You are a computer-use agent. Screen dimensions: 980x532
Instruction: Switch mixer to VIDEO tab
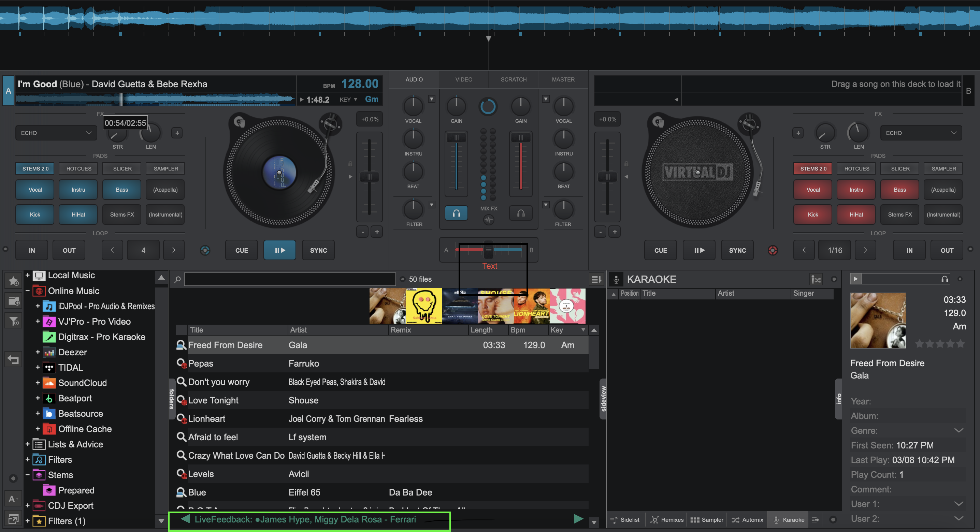pyautogui.click(x=464, y=79)
